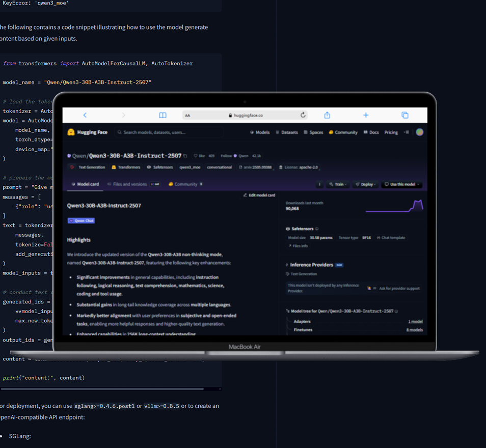Click the AA reader text-size button

[x=187, y=116]
